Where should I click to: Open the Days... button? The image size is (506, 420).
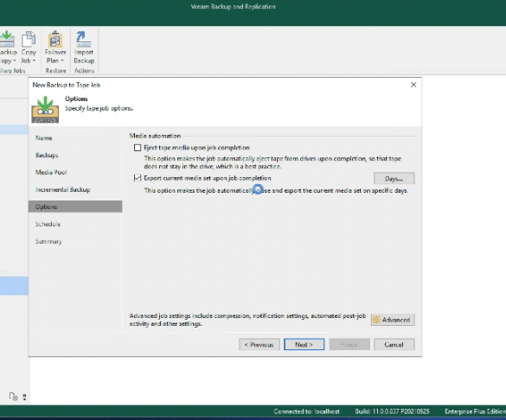(394, 178)
